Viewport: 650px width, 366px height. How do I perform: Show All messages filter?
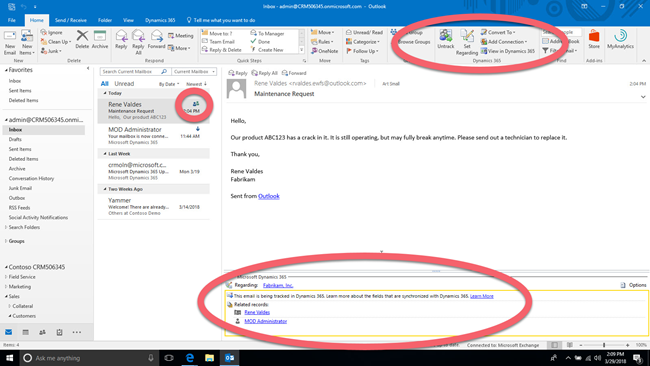[x=104, y=84]
